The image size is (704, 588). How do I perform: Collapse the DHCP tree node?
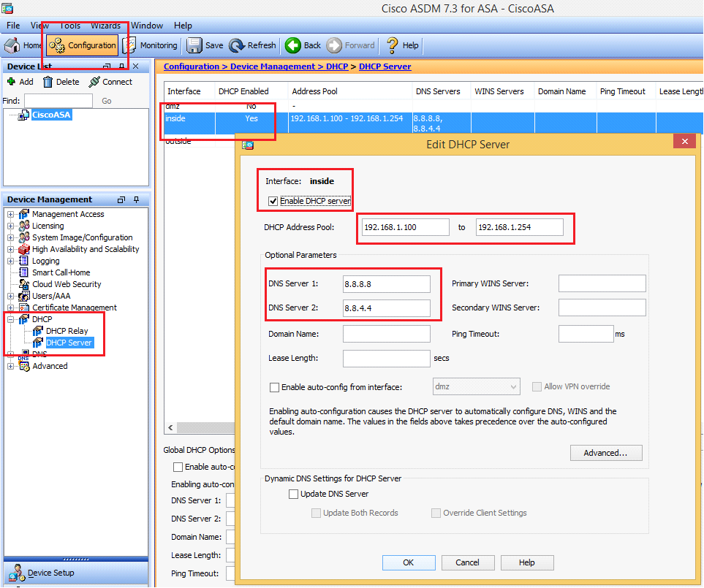(10, 319)
